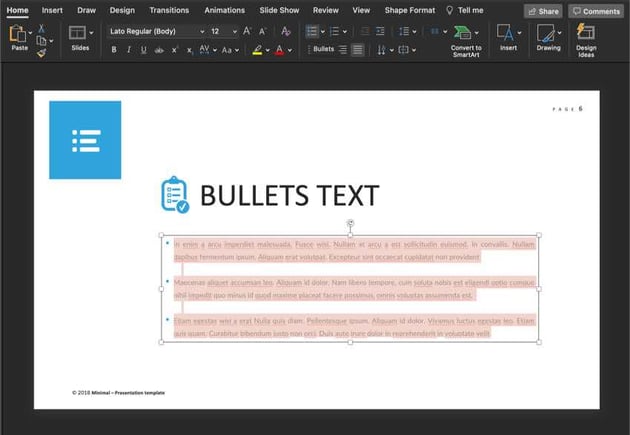Click the Increase Font Size icon

[x=247, y=31]
